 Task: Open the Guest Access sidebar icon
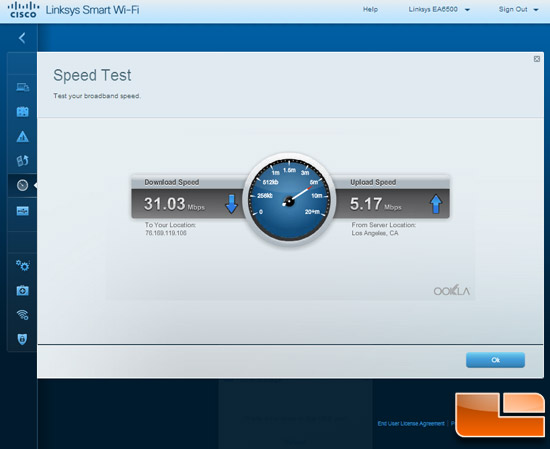(x=22, y=112)
